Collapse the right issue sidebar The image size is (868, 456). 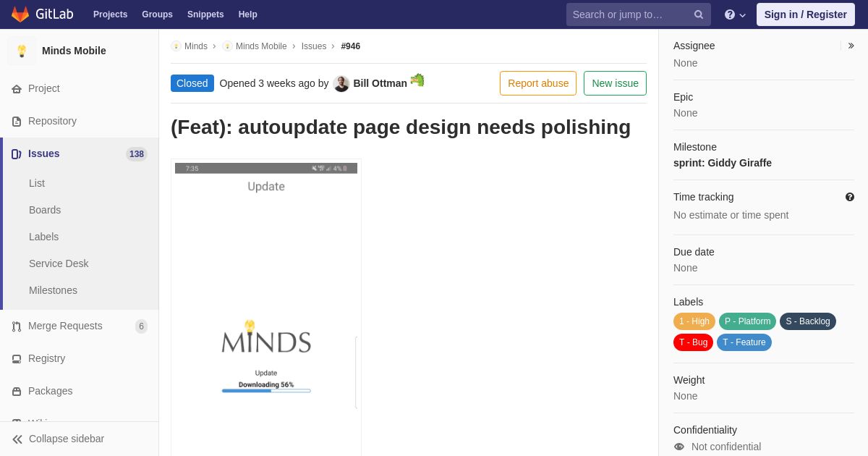[851, 46]
